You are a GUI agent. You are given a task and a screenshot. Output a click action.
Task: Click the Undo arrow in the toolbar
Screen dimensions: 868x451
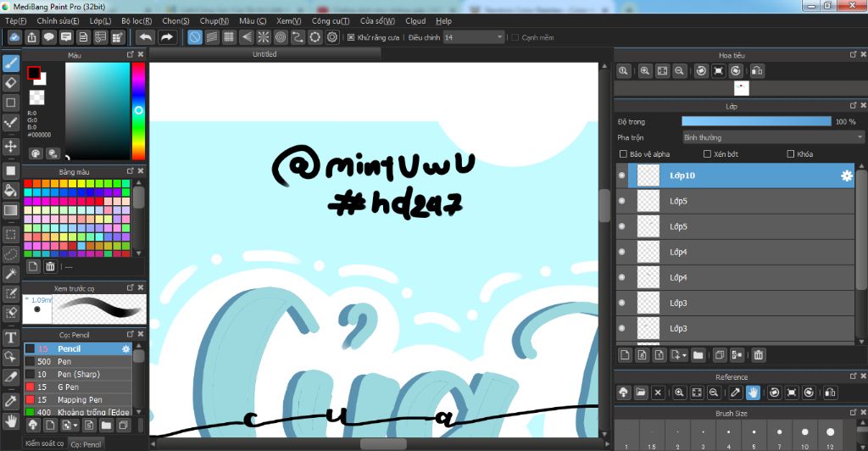(145, 37)
